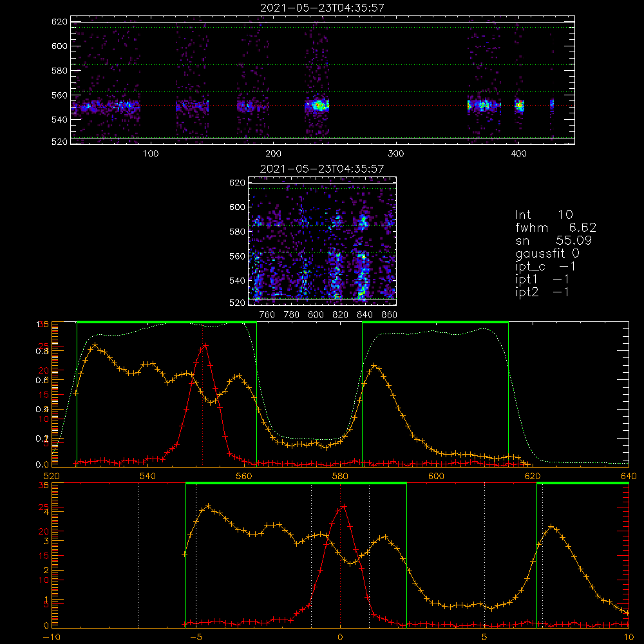644x644 pixels.
Task: Click x-axis label 100 under wide spectrogram
Action: pos(151,154)
